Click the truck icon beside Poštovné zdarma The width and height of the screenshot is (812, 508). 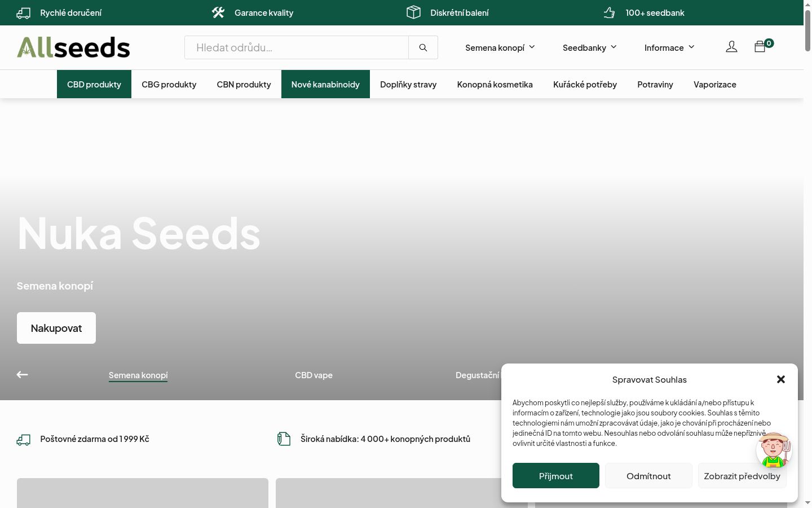point(24,439)
